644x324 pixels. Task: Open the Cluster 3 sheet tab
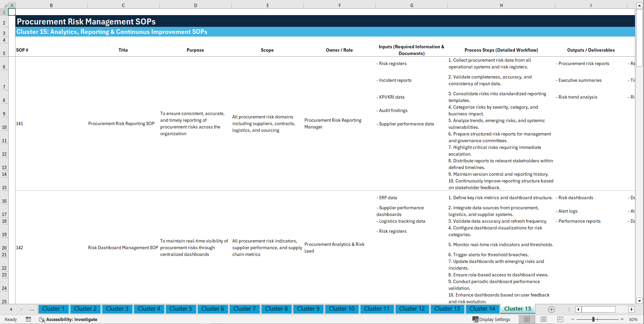117,309
